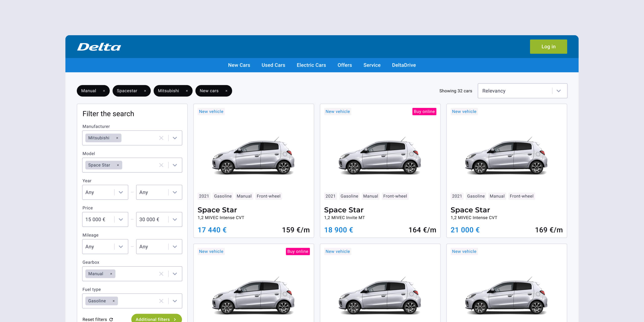The image size is (644, 322).
Task: Expand the Manufacturer dropdown
Action: [x=175, y=138]
